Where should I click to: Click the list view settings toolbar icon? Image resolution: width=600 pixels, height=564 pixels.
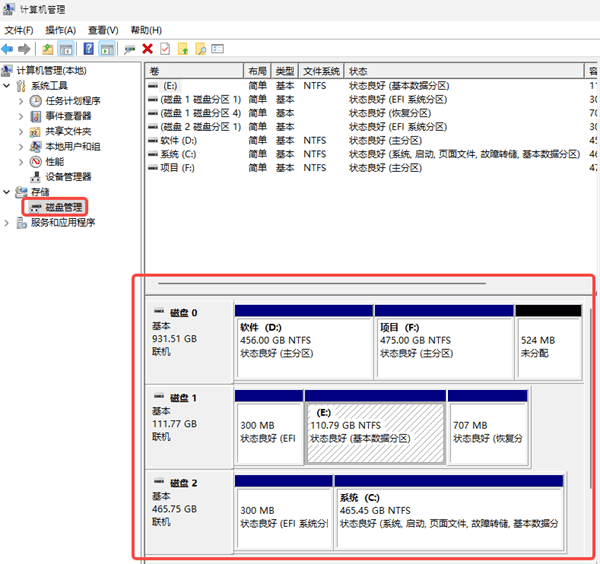tap(217, 49)
